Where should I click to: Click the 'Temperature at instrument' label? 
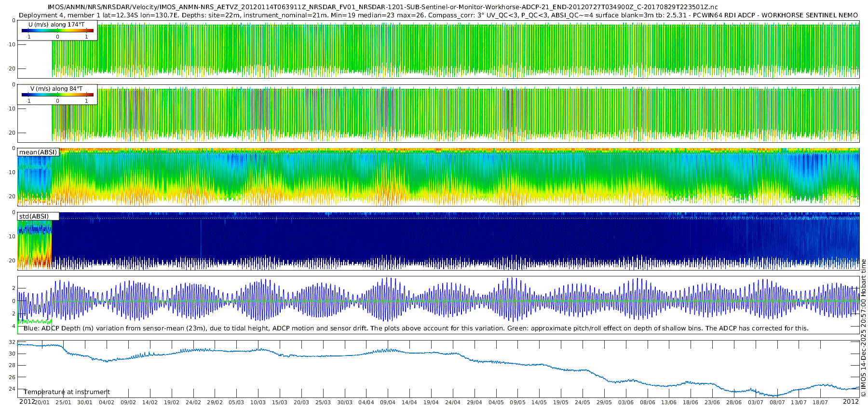(67, 392)
